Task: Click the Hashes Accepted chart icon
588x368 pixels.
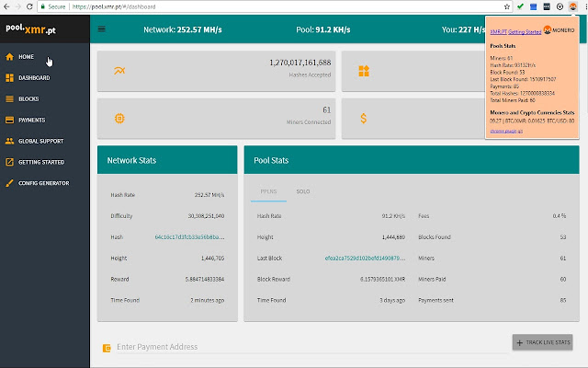Action: tap(119, 71)
